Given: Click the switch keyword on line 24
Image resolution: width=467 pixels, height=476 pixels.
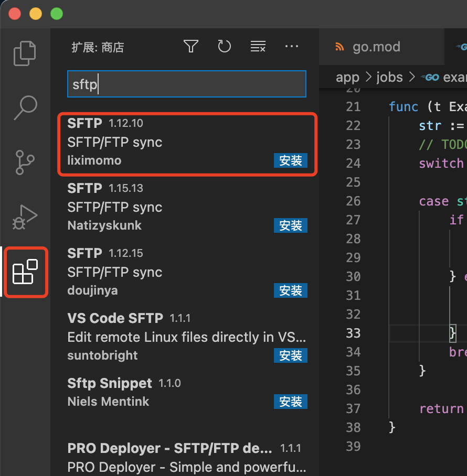Looking at the screenshot, I should click(x=441, y=164).
